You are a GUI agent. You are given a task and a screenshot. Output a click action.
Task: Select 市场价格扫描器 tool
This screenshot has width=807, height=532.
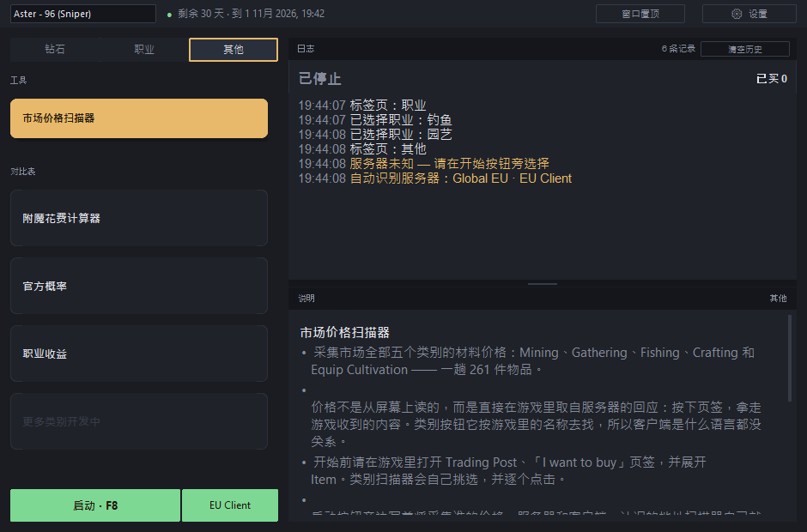click(139, 118)
